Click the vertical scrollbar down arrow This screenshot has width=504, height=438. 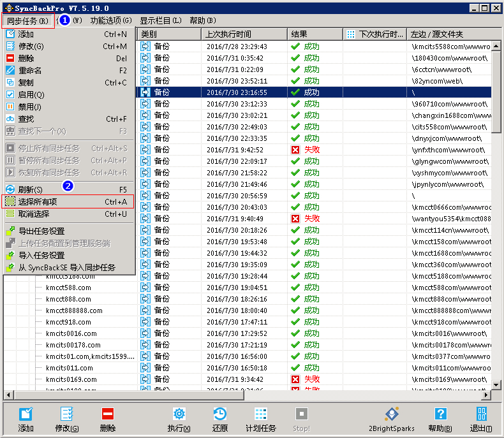point(496,384)
